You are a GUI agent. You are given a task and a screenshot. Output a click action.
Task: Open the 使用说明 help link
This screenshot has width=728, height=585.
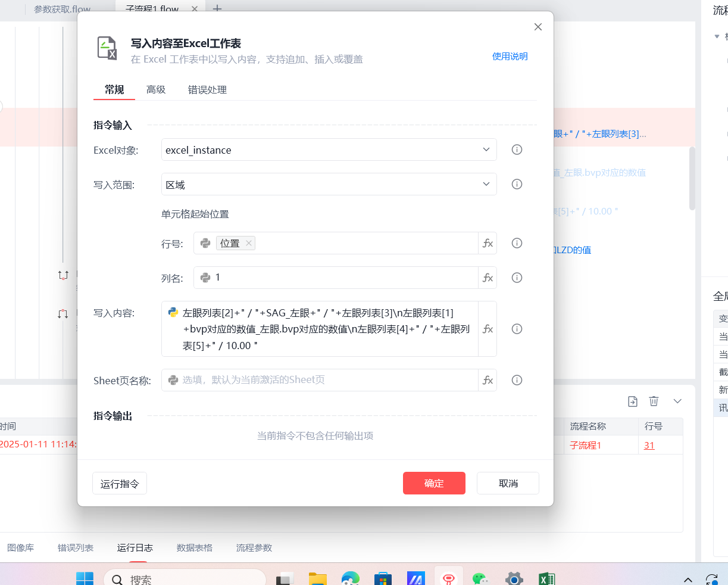(510, 57)
